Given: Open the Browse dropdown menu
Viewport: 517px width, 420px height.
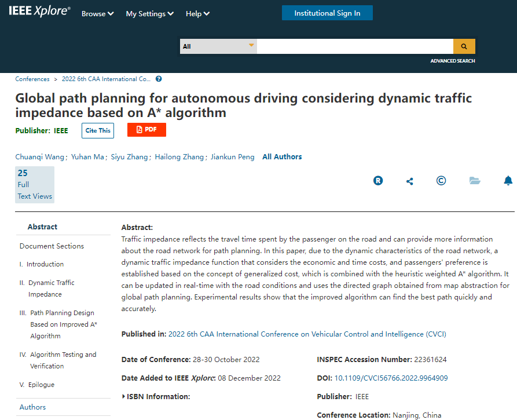Looking at the screenshot, I should point(97,14).
